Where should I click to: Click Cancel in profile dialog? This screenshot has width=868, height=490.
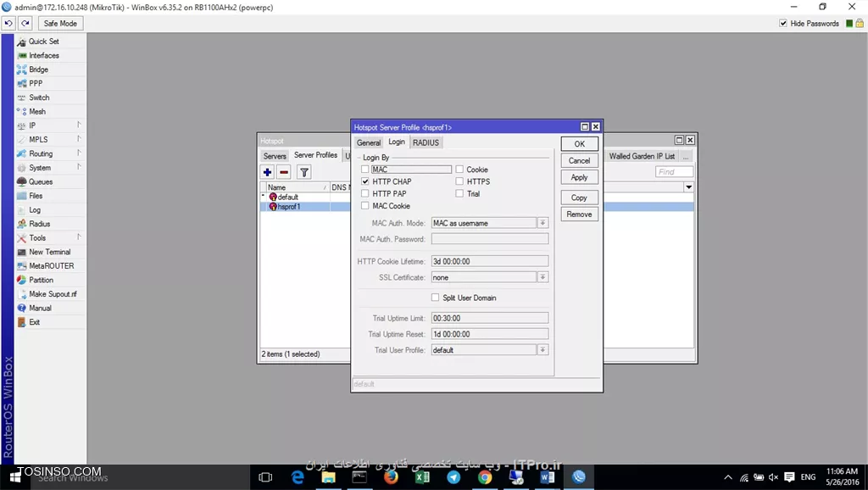click(x=579, y=160)
